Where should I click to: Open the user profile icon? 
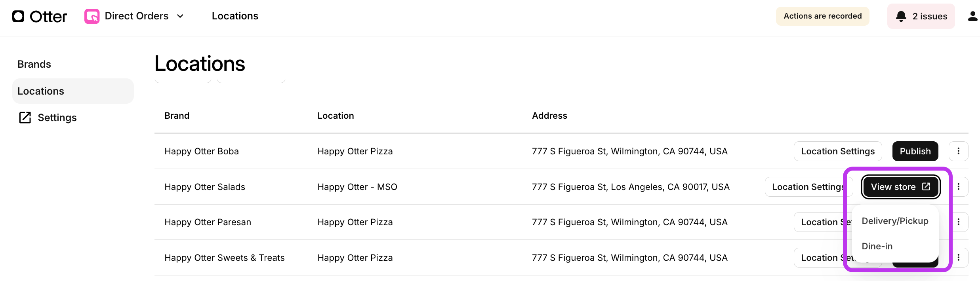click(x=972, y=16)
